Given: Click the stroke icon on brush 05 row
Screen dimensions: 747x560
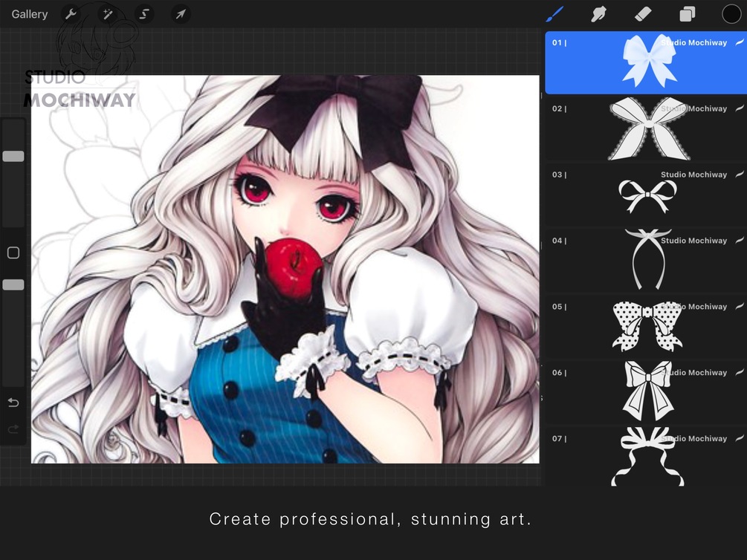Looking at the screenshot, I should pos(740,306).
